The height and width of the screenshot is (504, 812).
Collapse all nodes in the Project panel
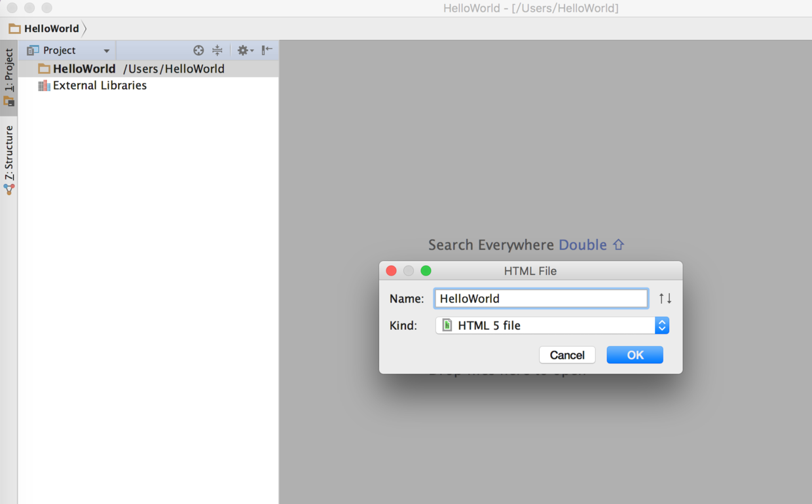click(x=217, y=50)
